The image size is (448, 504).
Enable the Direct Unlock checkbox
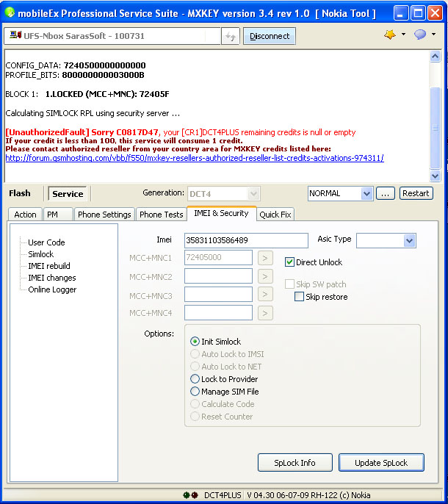(x=290, y=262)
